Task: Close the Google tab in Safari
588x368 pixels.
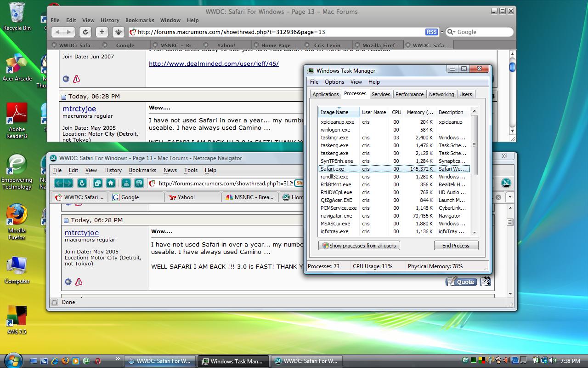Action: (x=105, y=45)
